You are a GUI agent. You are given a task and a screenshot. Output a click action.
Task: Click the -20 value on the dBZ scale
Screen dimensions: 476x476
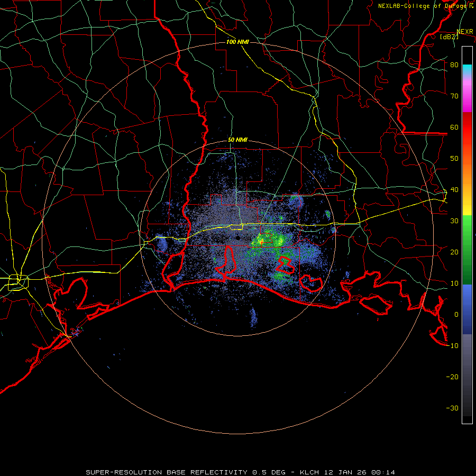[452, 377]
